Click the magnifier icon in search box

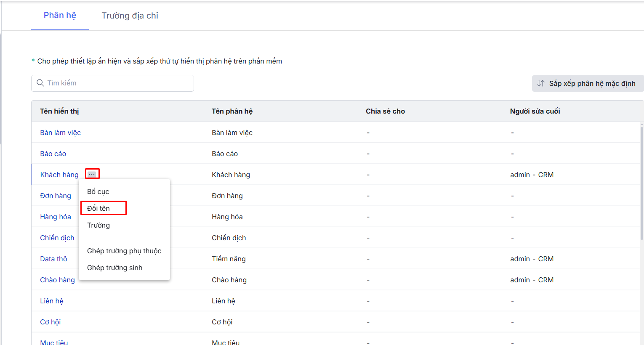[x=40, y=83]
